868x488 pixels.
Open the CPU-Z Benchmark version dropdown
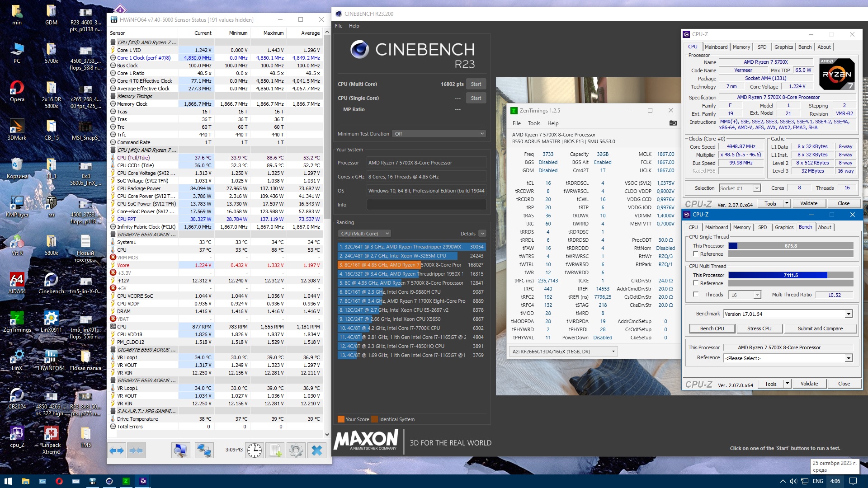788,314
